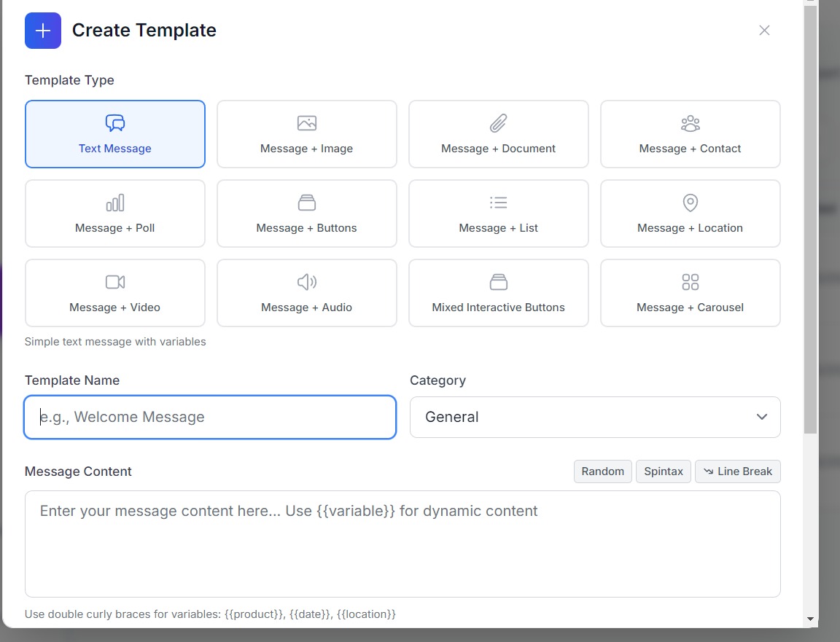The width and height of the screenshot is (840, 642).
Task: Choose the Message + Poll template card
Action: [x=114, y=213]
